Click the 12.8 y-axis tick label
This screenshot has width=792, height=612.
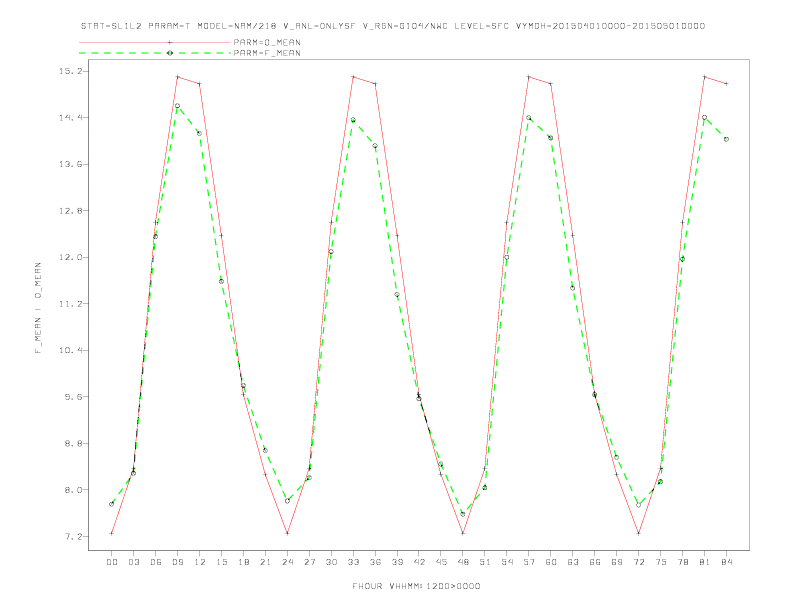[x=69, y=211]
